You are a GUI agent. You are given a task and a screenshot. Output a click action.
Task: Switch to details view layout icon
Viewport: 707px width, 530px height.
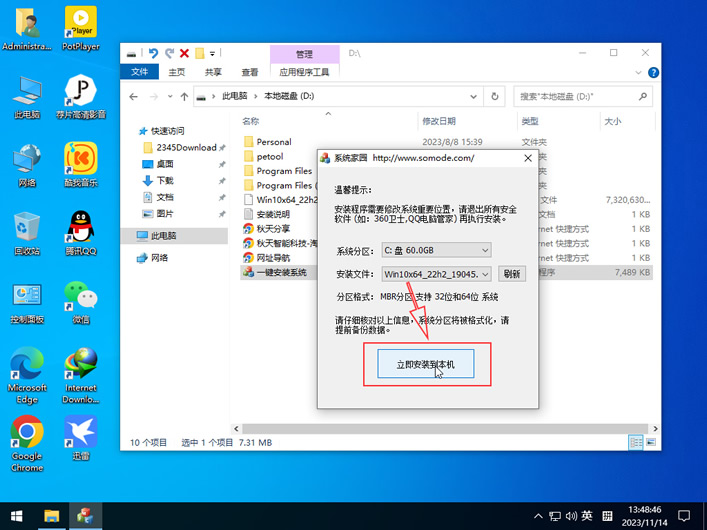(x=636, y=442)
